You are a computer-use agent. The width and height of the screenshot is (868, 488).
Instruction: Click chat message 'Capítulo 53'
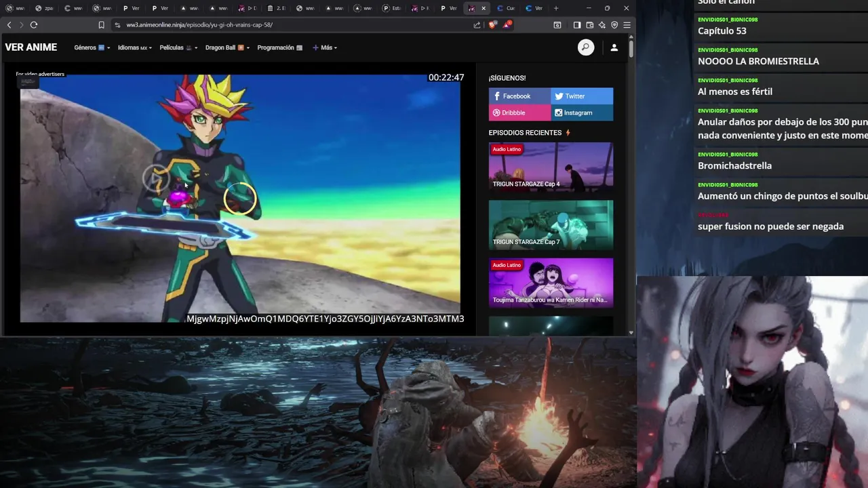pos(722,31)
